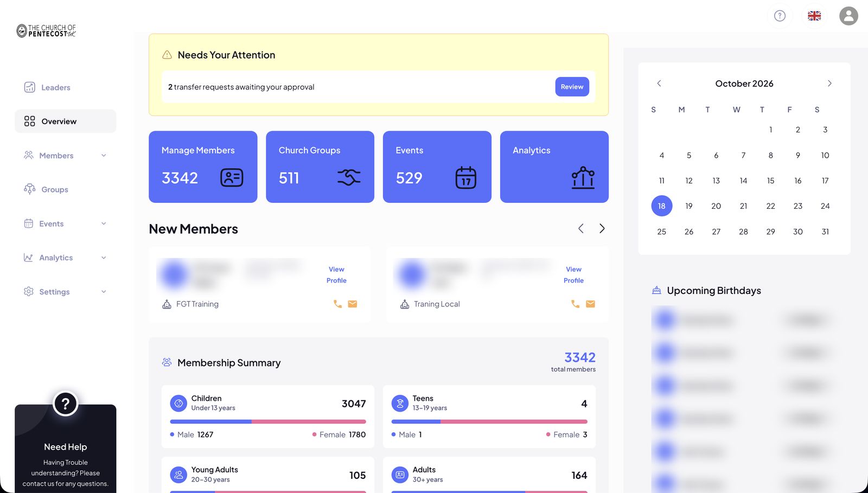
Task: Click the Young Adults count 105
Action: [358, 475]
